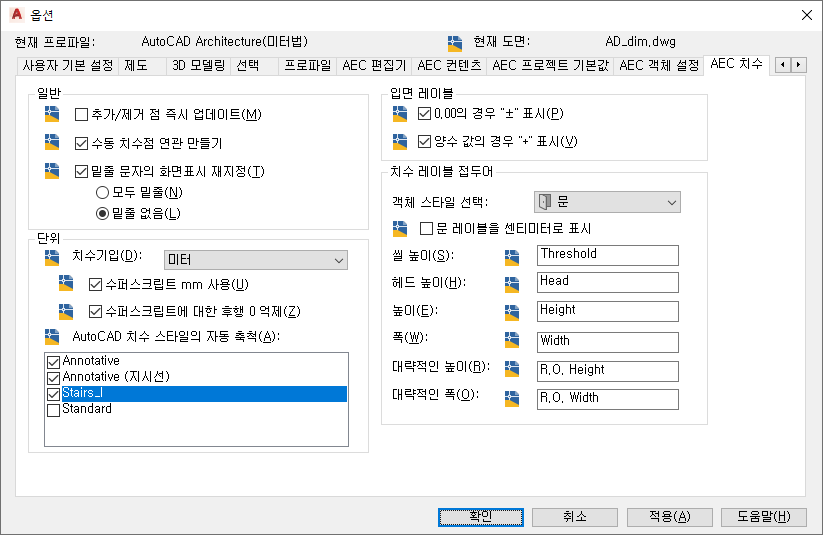Click drawing icon beside 높이(E) field
The height and width of the screenshot is (535, 823).
point(512,312)
